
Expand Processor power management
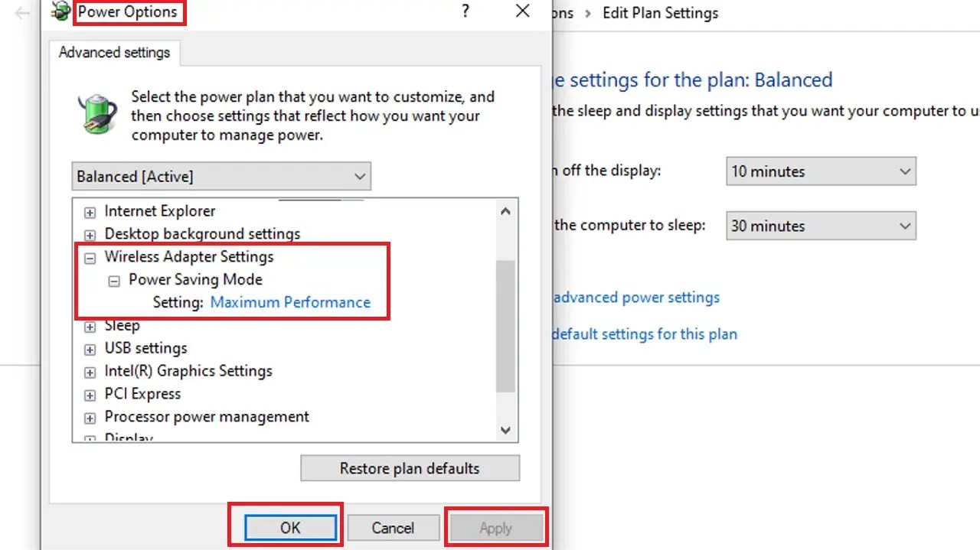(89, 417)
